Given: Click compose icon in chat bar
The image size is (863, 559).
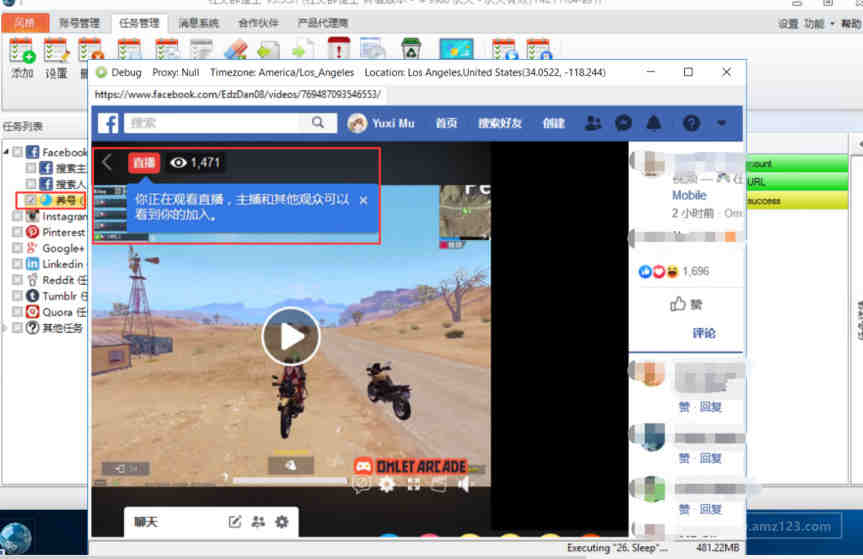Looking at the screenshot, I should tap(234, 522).
